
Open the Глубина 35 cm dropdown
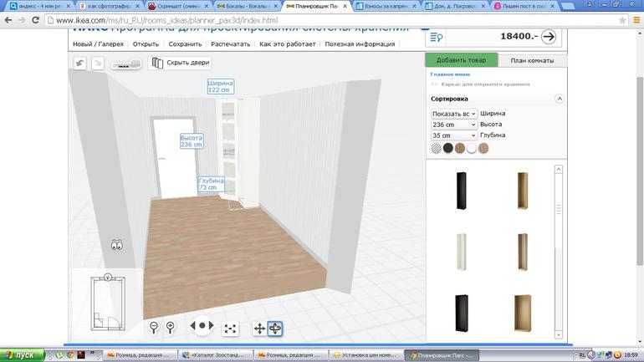tap(454, 135)
